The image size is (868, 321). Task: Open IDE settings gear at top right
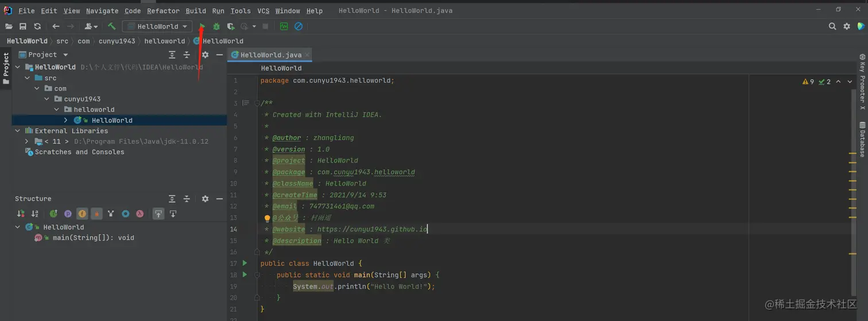point(847,26)
